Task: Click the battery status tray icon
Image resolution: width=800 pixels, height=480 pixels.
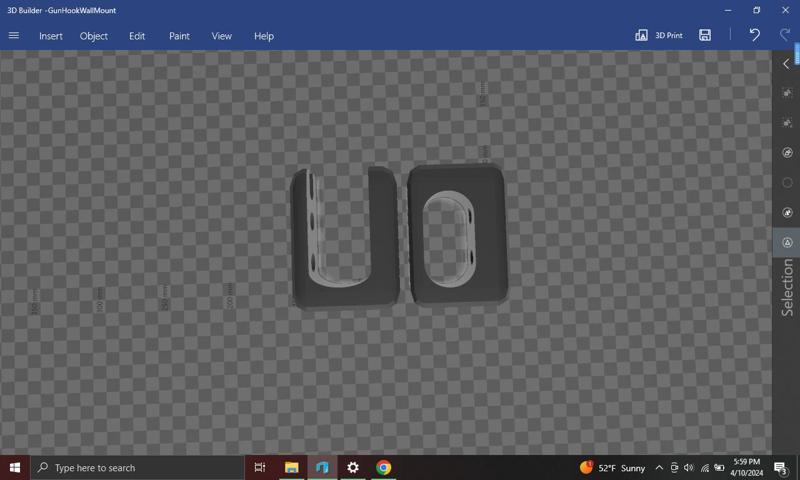Action: (719, 468)
